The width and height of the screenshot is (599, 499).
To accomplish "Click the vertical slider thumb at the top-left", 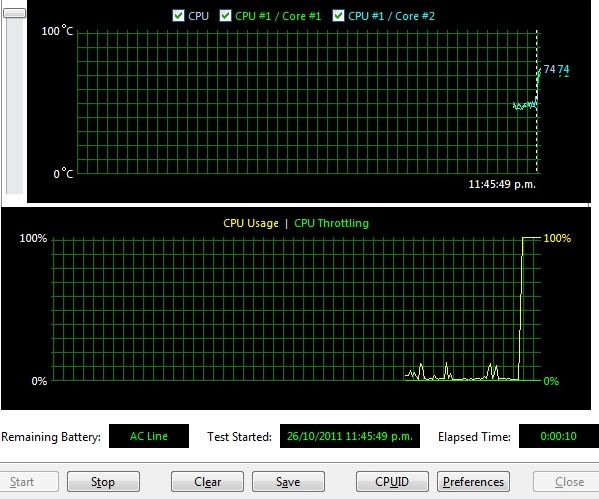I will point(15,13).
